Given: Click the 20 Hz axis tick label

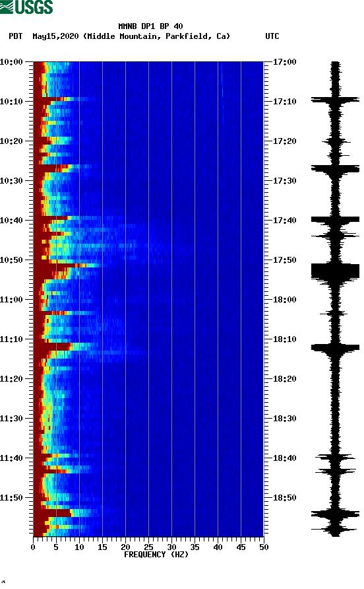Looking at the screenshot, I should click(125, 547).
